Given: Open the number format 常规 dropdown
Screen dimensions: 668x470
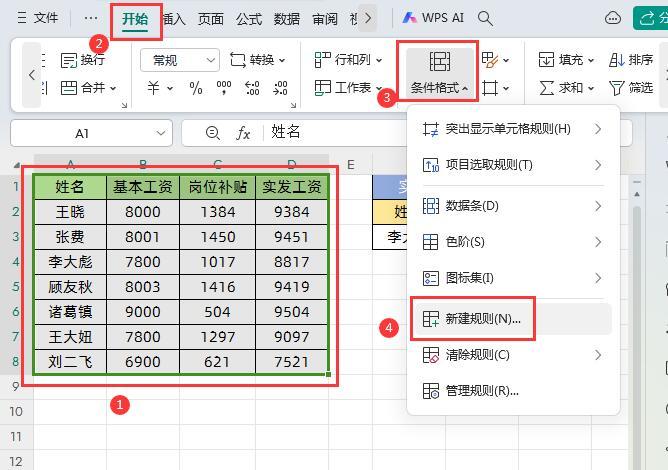Looking at the screenshot, I should coord(179,60).
